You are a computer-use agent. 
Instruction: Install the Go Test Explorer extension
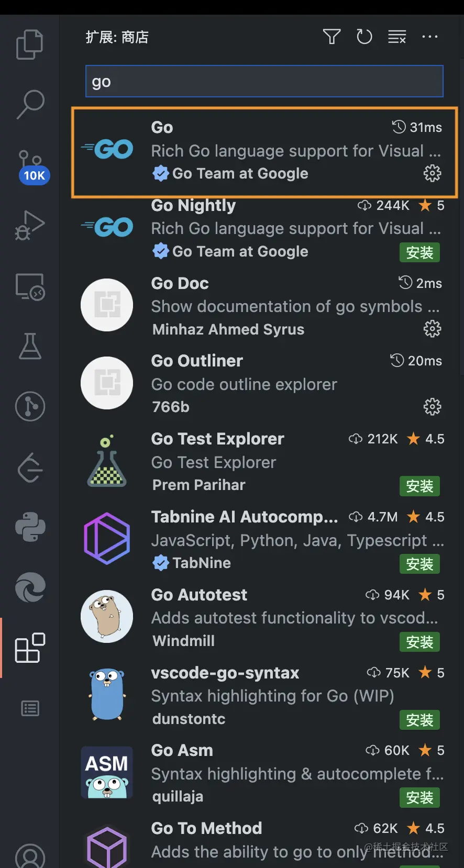point(419,486)
